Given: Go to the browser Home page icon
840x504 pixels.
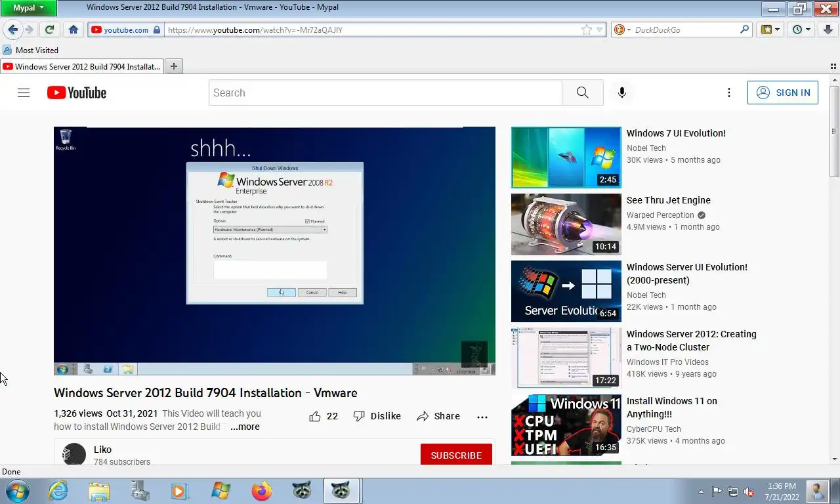Looking at the screenshot, I should pyautogui.click(x=73, y=30).
